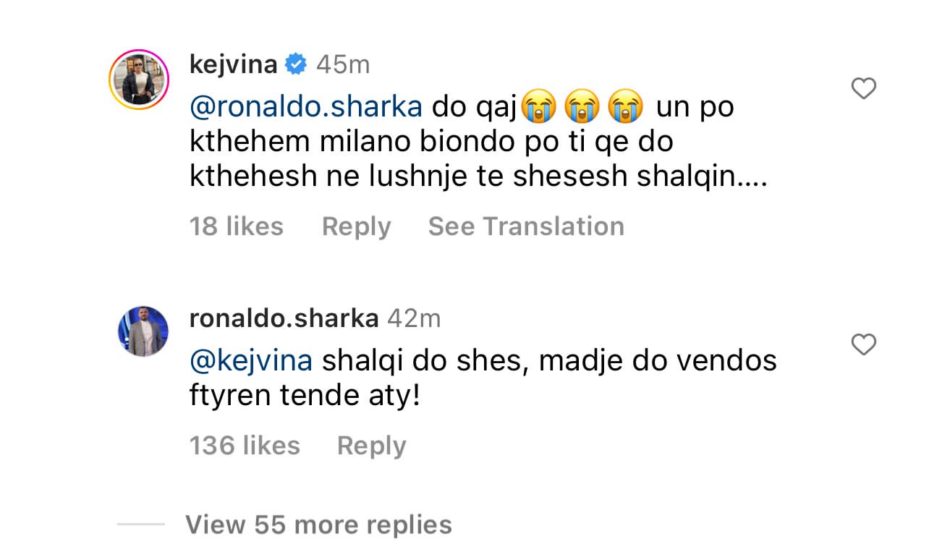Reply to kejvina's comment

point(356,226)
